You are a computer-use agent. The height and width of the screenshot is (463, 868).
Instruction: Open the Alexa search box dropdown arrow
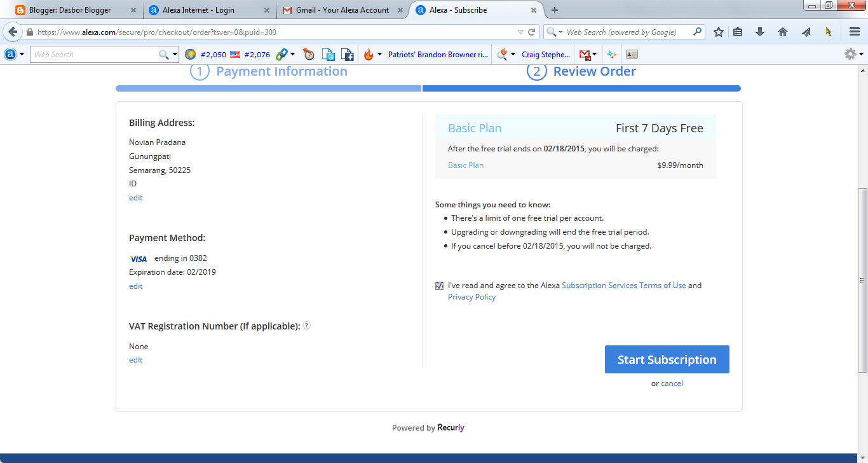(175, 55)
